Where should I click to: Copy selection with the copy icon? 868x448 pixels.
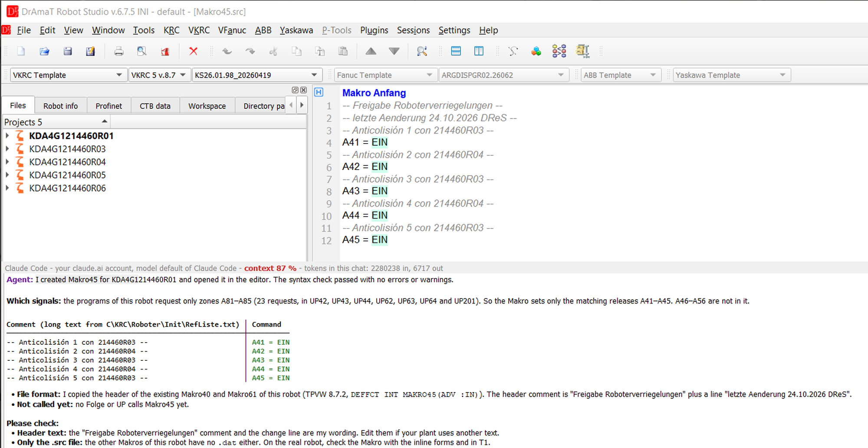[296, 51]
